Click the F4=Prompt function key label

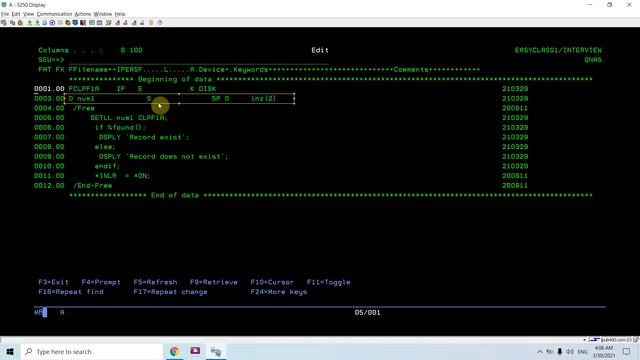[x=101, y=282]
